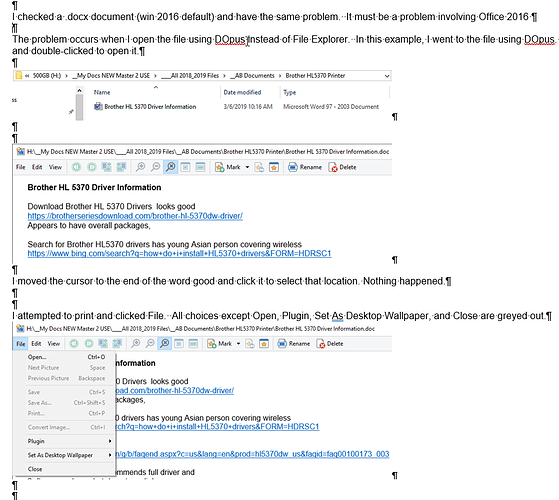This screenshot has height=500, width=559.
Task: Go to _My Docs NEW Master 2 USE breadcrumb
Action: click(111, 76)
